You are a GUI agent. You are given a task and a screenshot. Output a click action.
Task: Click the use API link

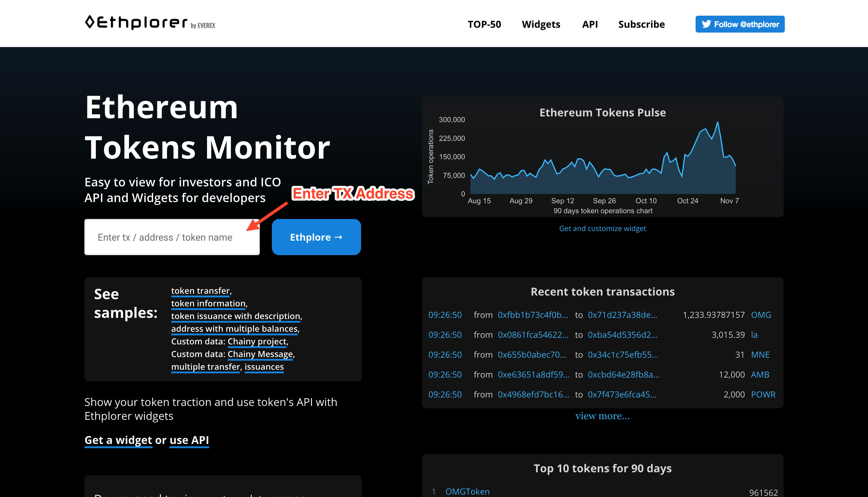tap(189, 440)
